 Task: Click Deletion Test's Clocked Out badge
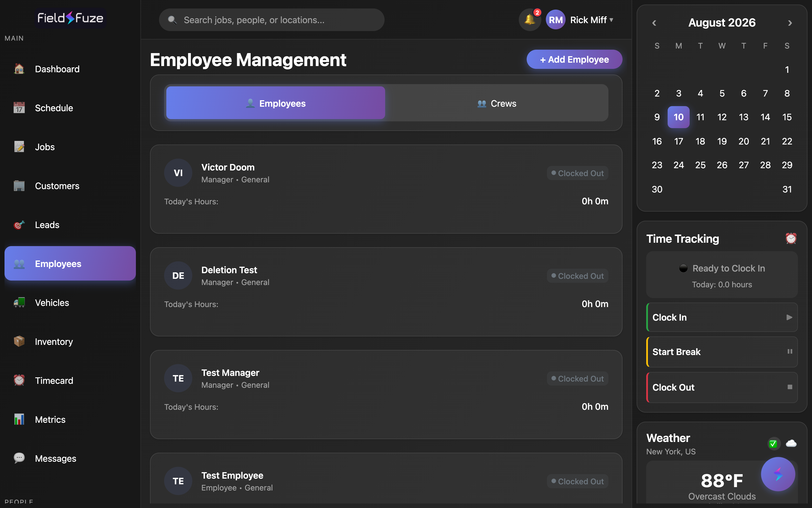point(577,276)
